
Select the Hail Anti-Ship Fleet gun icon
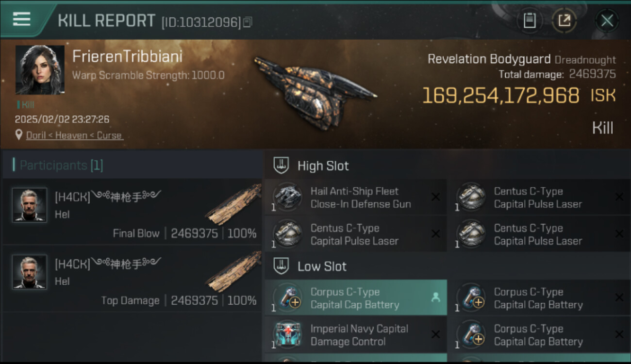(288, 197)
